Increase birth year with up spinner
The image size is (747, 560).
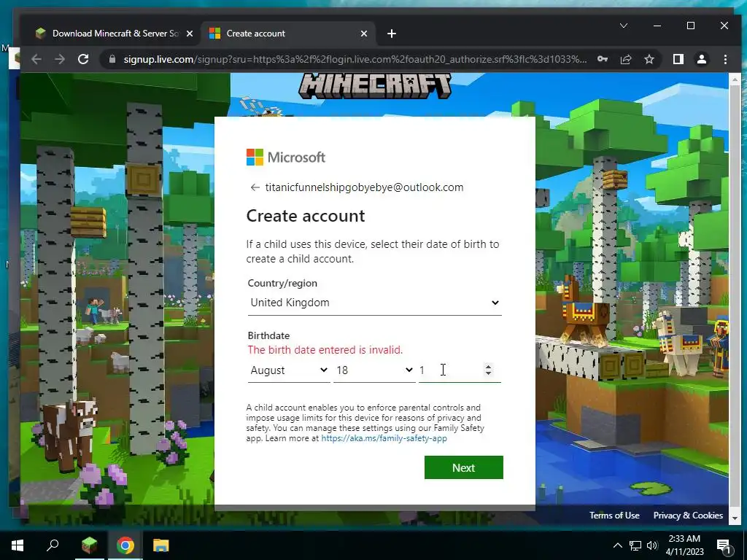(488, 367)
